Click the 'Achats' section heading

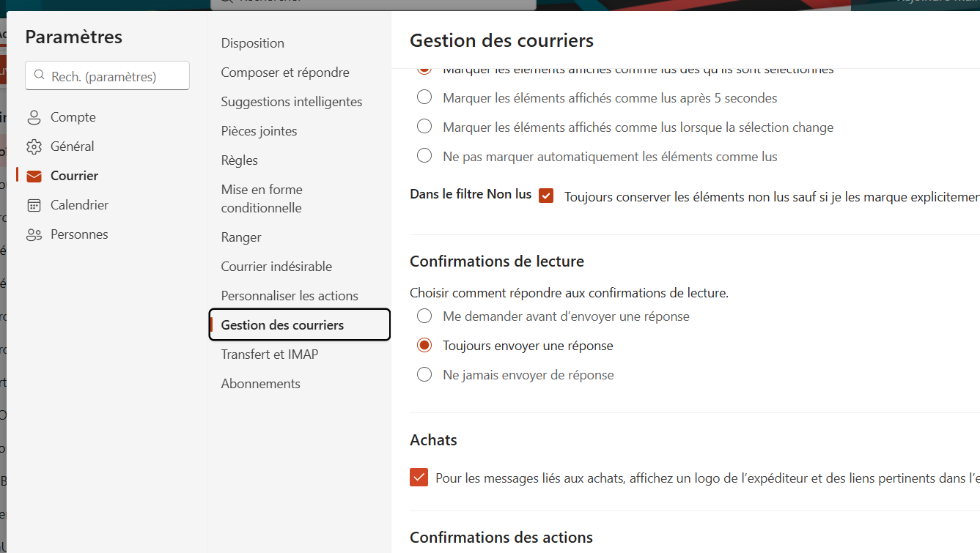(433, 440)
